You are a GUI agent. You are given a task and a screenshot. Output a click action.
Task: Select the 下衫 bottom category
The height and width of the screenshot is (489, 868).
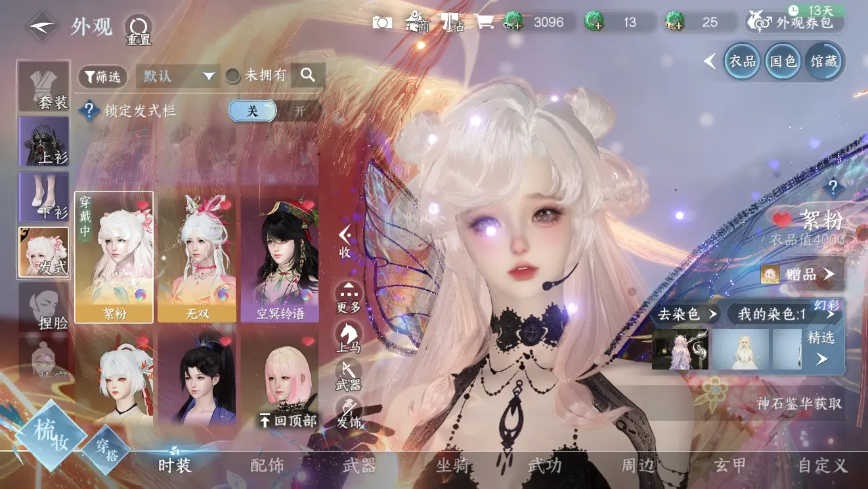[44, 197]
